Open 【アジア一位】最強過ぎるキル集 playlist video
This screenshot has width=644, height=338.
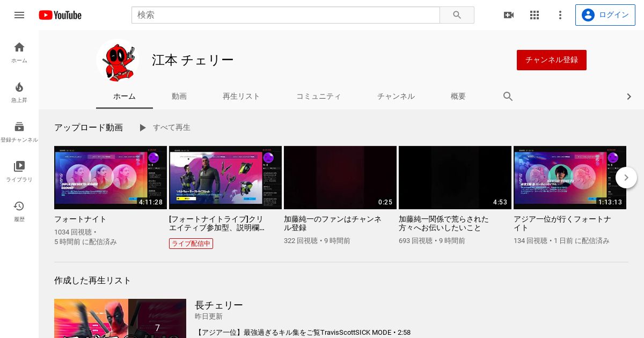304,333
